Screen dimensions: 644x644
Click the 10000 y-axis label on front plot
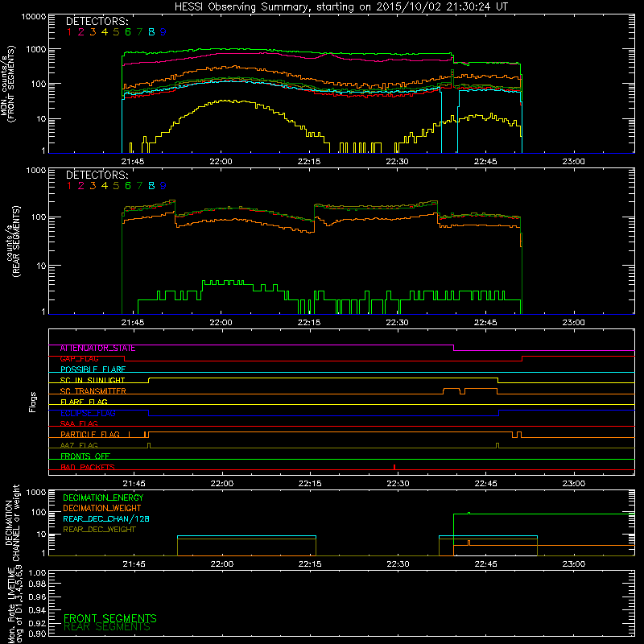(x=34, y=16)
